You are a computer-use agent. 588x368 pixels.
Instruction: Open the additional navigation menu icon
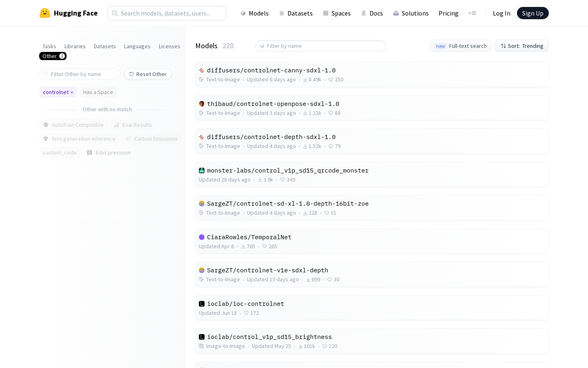[x=472, y=13]
